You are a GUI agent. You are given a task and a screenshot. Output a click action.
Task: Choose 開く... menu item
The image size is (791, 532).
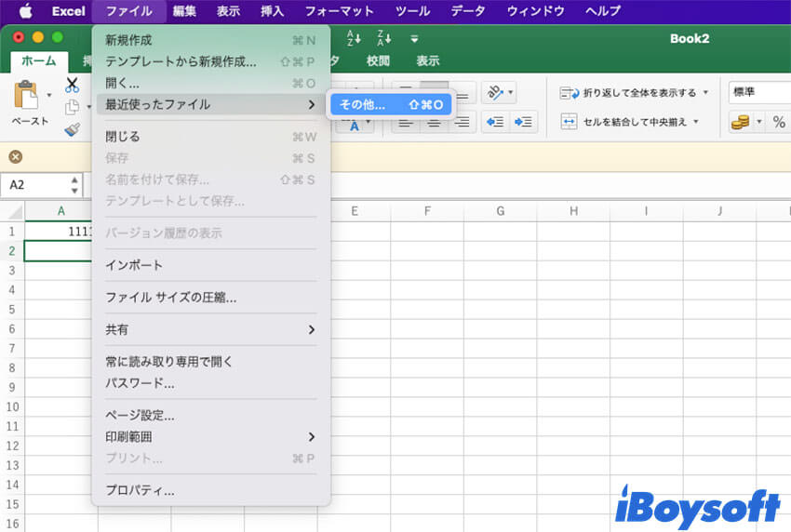[211, 83]
